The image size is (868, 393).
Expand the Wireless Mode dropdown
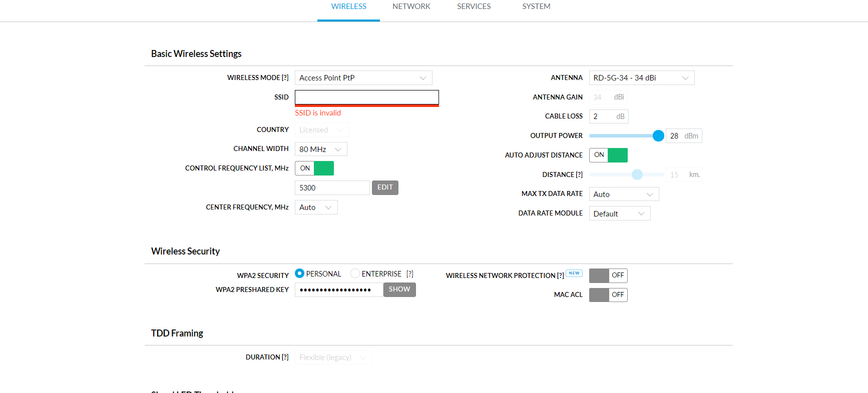pyautogui.click(x=363, y=78)
